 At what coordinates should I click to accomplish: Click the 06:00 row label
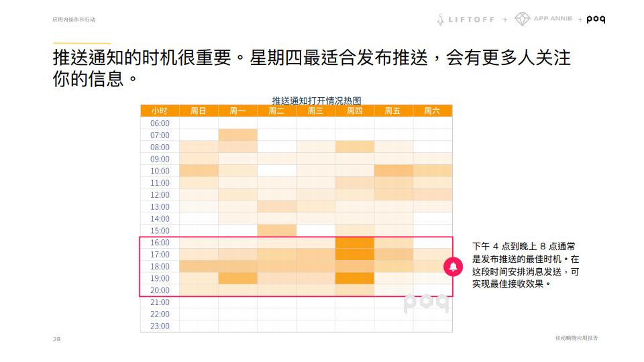click(x=160, y=123)
